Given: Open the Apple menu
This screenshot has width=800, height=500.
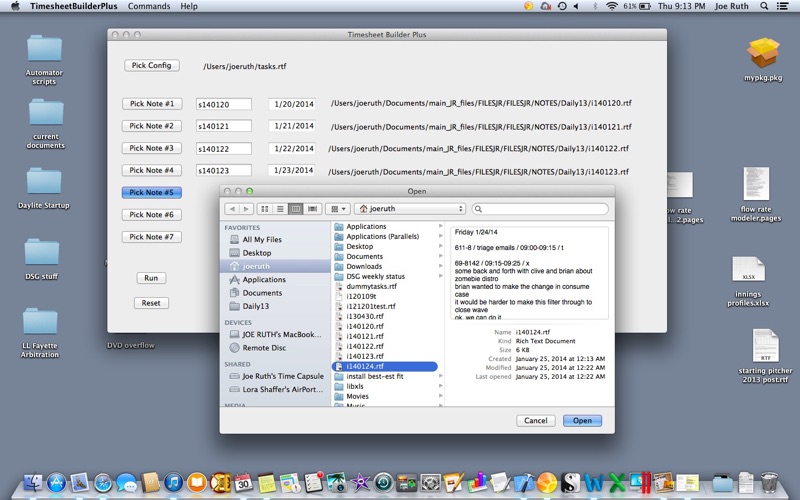Looking at the screenshot, I should click(15, 6).
